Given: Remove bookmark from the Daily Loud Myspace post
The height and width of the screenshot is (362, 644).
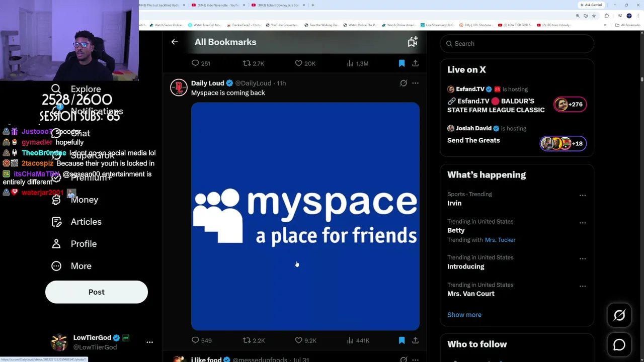Looking at the screenshot, I should point(401,340).
